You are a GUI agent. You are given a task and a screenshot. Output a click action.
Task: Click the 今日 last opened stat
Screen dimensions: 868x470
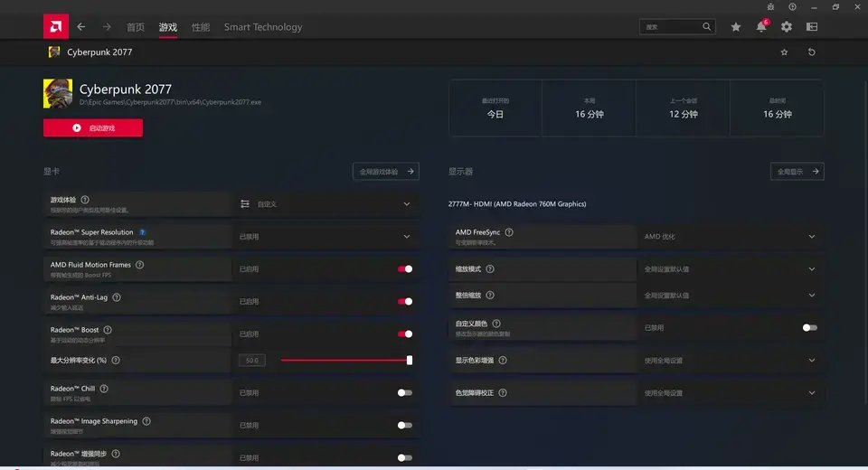[495, 115]
